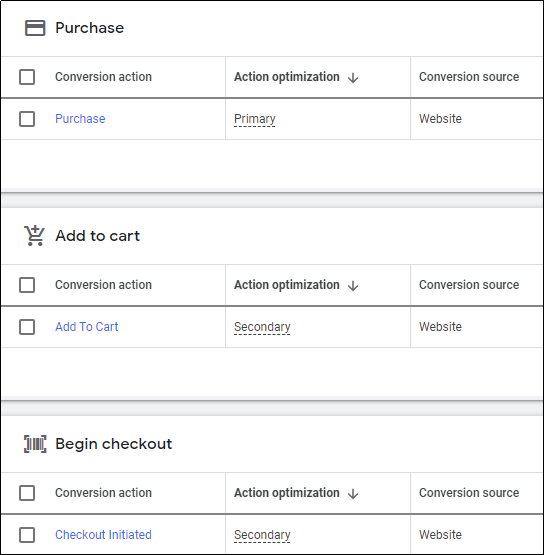Open Secondary optimization setting for Checkout Initiated

(x=262, y=535)
